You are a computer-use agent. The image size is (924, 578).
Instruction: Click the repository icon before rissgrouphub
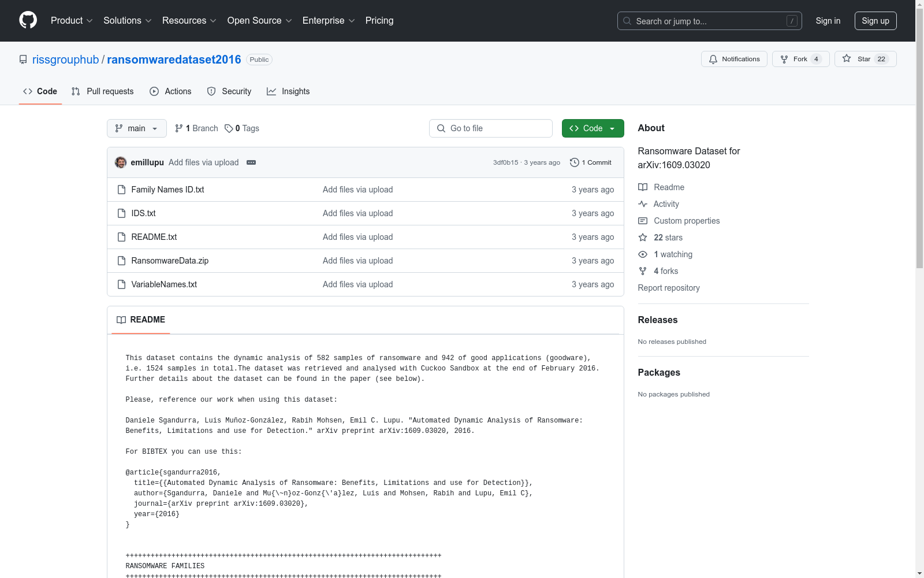tap(23, 60)
